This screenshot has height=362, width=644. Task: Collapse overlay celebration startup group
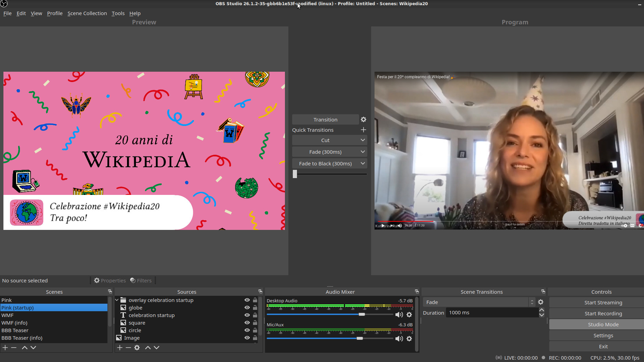pyautogui.click(x=117, y=300)
